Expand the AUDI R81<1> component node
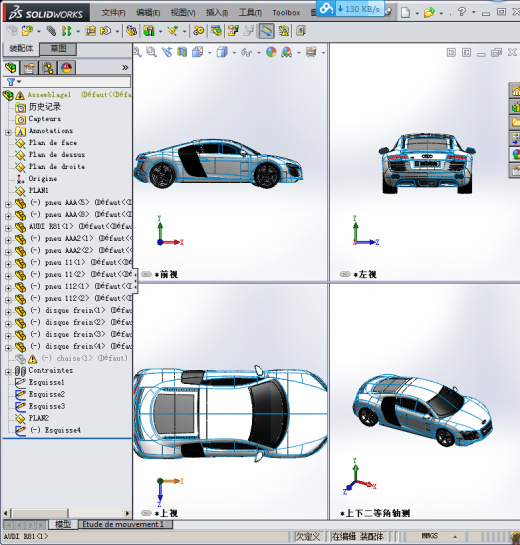 (x=8, y=228)
